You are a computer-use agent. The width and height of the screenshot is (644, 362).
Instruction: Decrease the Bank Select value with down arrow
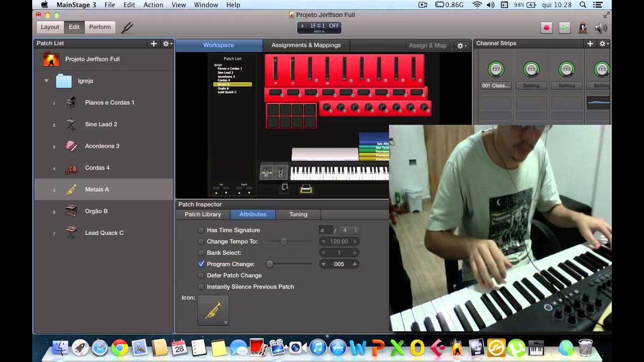[x=324, y=253]
